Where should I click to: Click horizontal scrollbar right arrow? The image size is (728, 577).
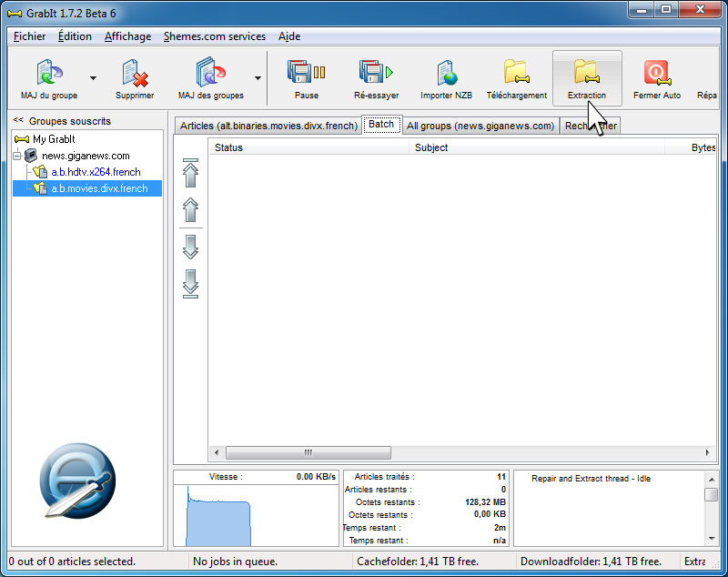(x=708, y=452)
